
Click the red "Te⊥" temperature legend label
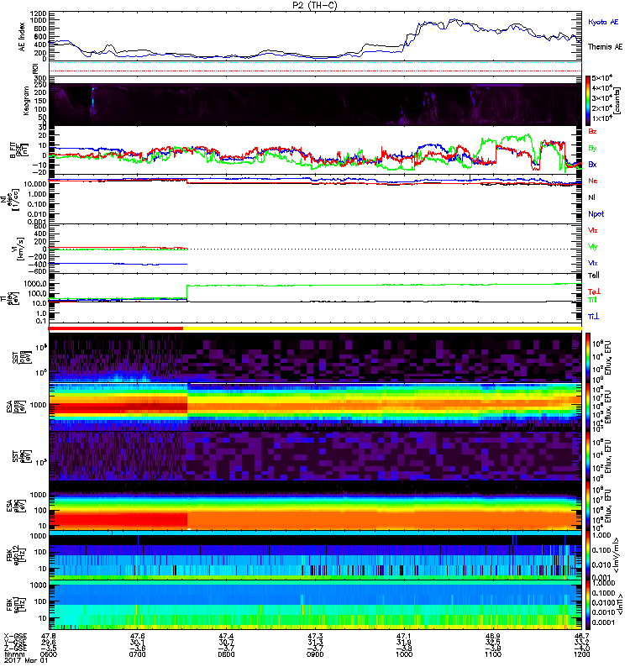coord(594,291)
